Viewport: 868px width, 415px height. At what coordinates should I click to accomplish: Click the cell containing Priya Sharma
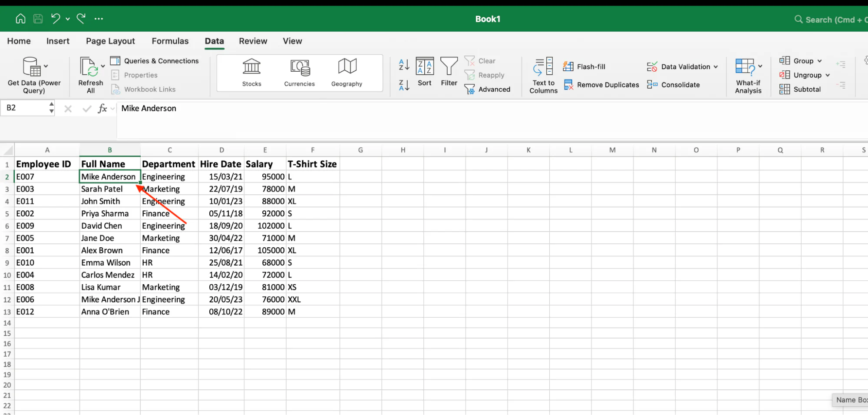coord(110,213)
